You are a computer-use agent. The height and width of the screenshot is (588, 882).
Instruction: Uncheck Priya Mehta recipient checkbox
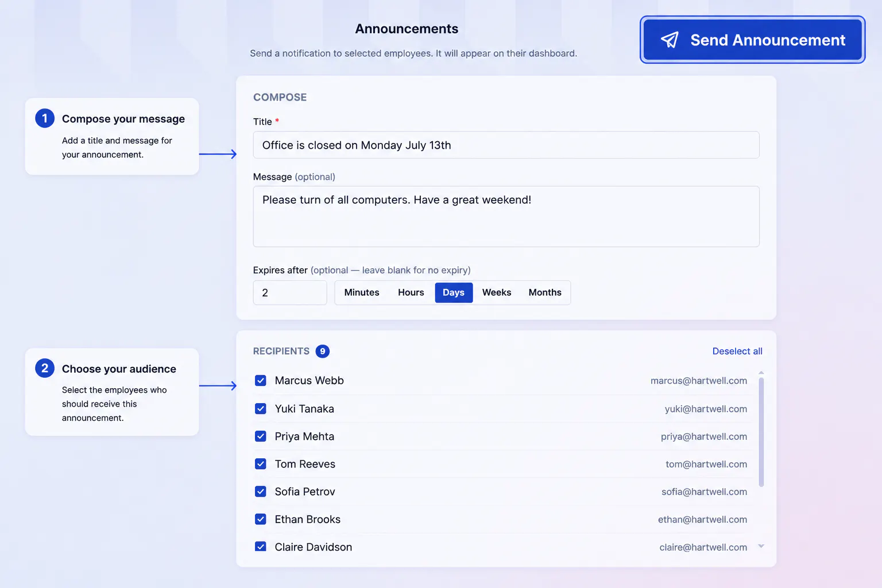[x=261, y=436]
